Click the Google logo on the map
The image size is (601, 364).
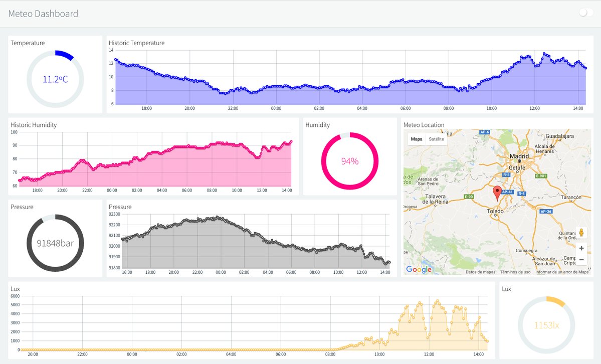click(419, 270)
